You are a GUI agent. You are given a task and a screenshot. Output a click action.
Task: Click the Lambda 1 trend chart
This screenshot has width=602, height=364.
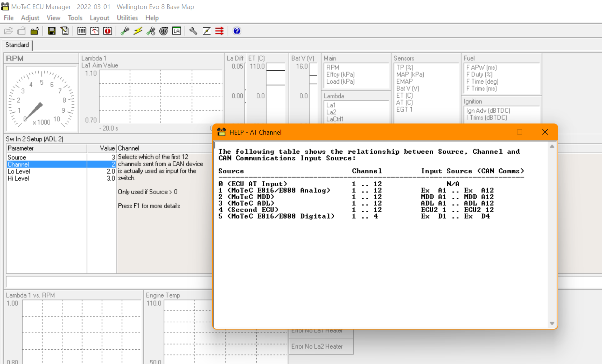(161, 97)
